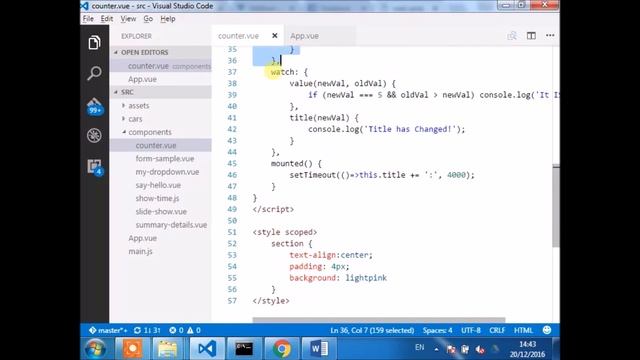Open the Explorer view in activity bar
Image resolution: width=640 pixels, height=360 pixels.
(x=94, y=42)
